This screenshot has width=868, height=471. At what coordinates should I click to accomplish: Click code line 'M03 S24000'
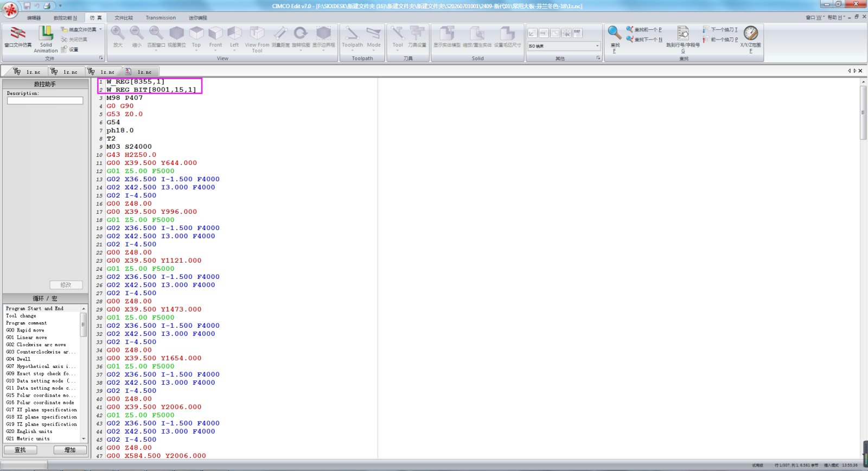[x=129, y=147]
